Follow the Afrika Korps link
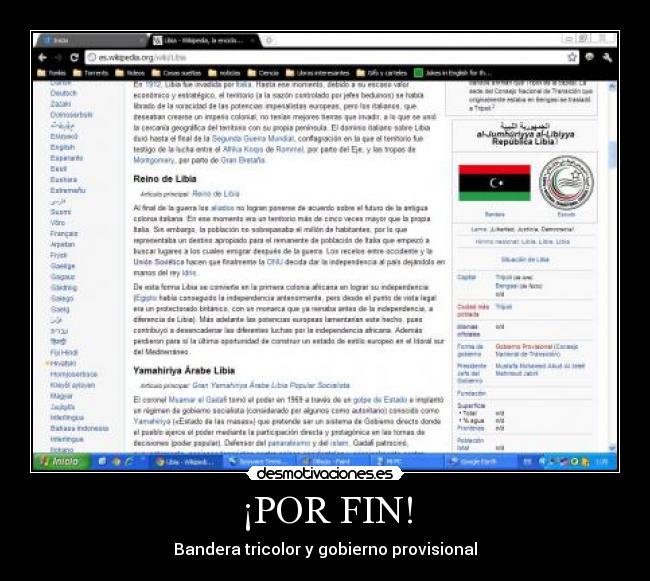This screenshot has height=581, width=650. [243, 149]
